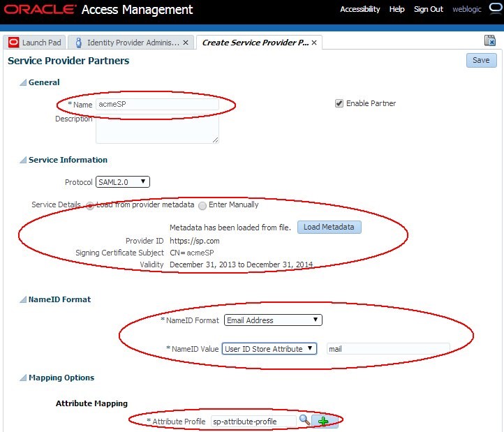
Task: Close the Create Service Provider Partner tab
Action: [314, 43]
